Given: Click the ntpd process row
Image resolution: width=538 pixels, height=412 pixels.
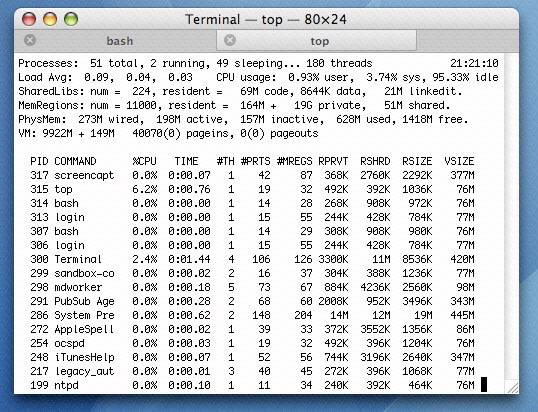Looking at the screenshot, I should click(252, 385).
